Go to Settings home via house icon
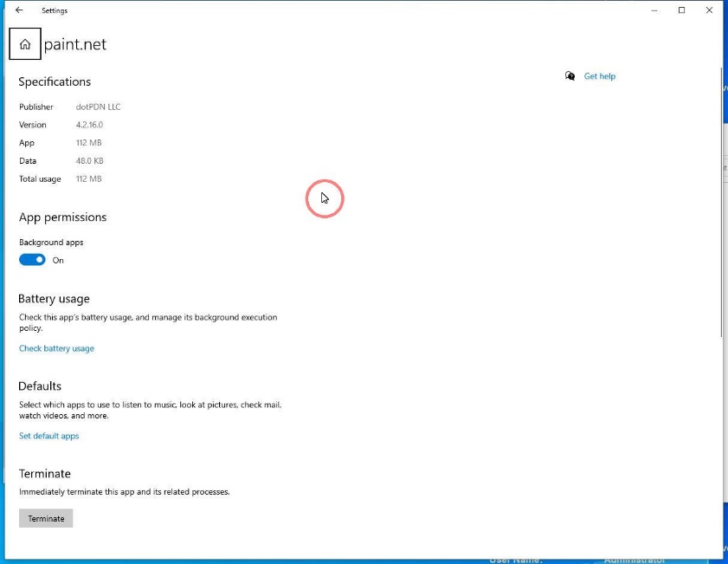This screenshot has height=564, width=728. pyautogui.click(x=25, y=44)
